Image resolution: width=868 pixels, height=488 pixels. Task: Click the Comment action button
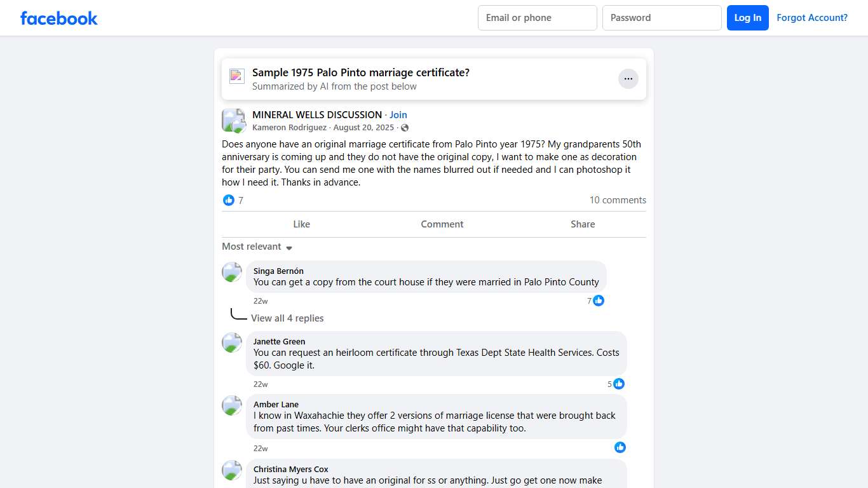pos(442,224)
